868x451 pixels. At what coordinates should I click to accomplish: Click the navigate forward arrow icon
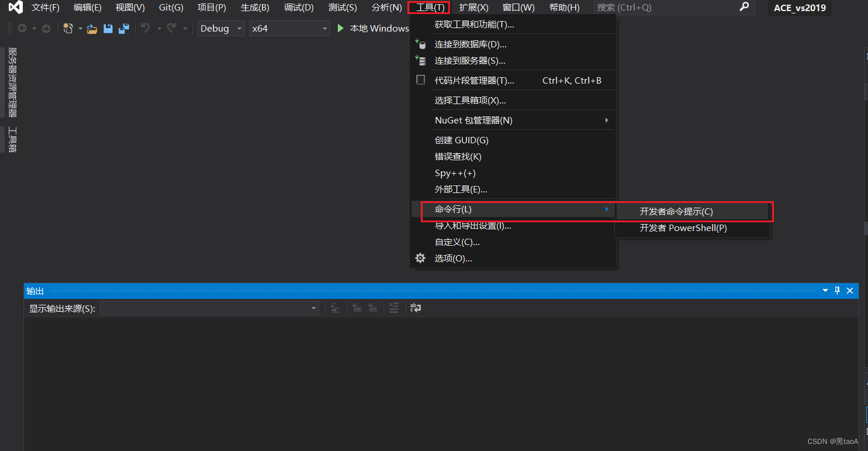tap(46, 28)
